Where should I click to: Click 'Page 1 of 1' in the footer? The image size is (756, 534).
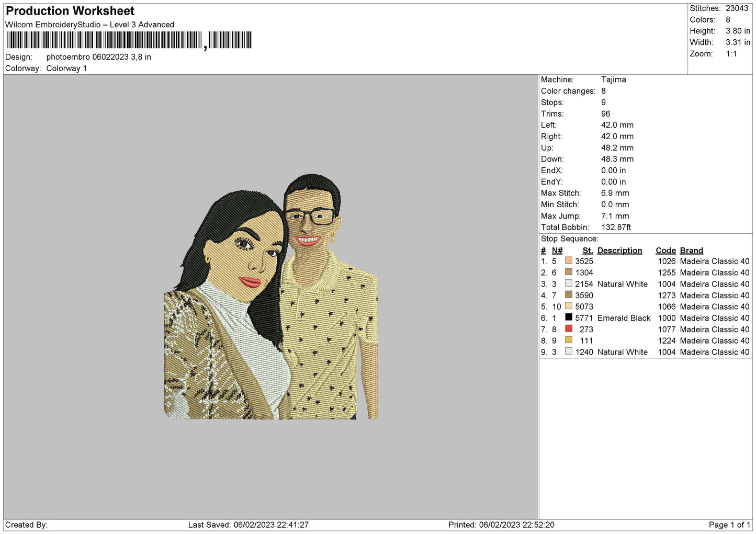click(729, 525)
